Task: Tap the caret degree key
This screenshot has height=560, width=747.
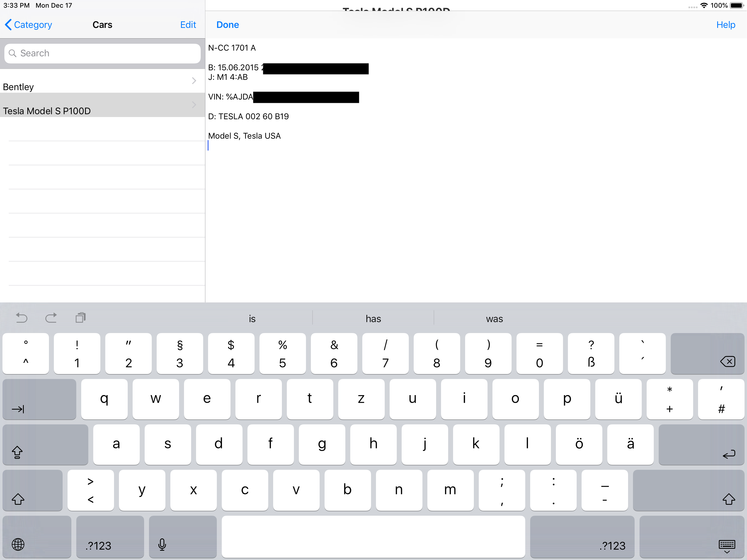Action: click(26, 354)
